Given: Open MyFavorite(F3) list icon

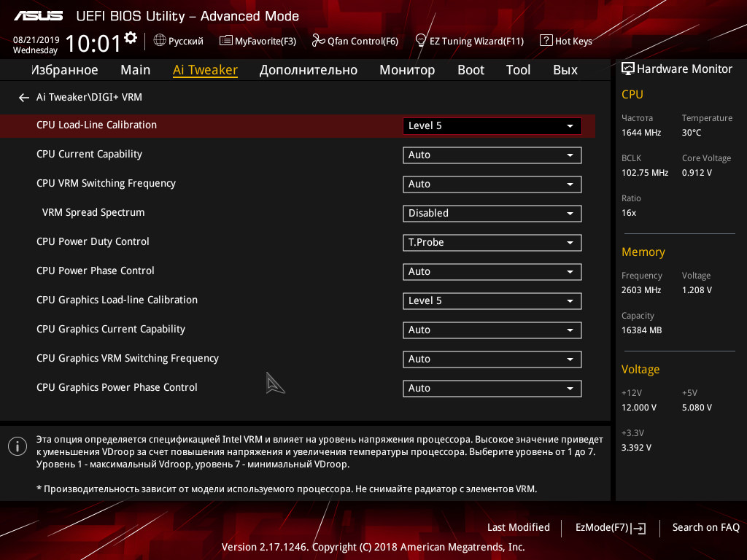Looking at the screenshot, I should coord(226,41).
